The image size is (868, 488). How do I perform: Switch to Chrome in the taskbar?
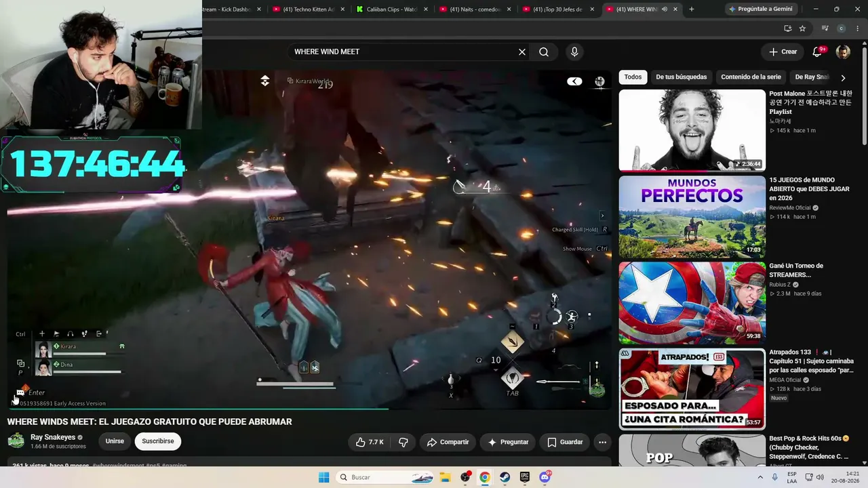485,477
